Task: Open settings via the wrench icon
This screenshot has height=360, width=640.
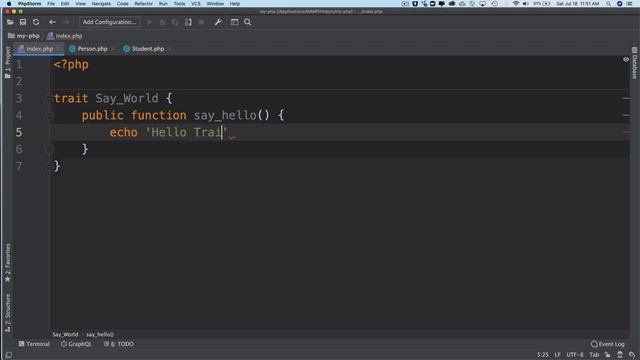Action: (218, 22)
